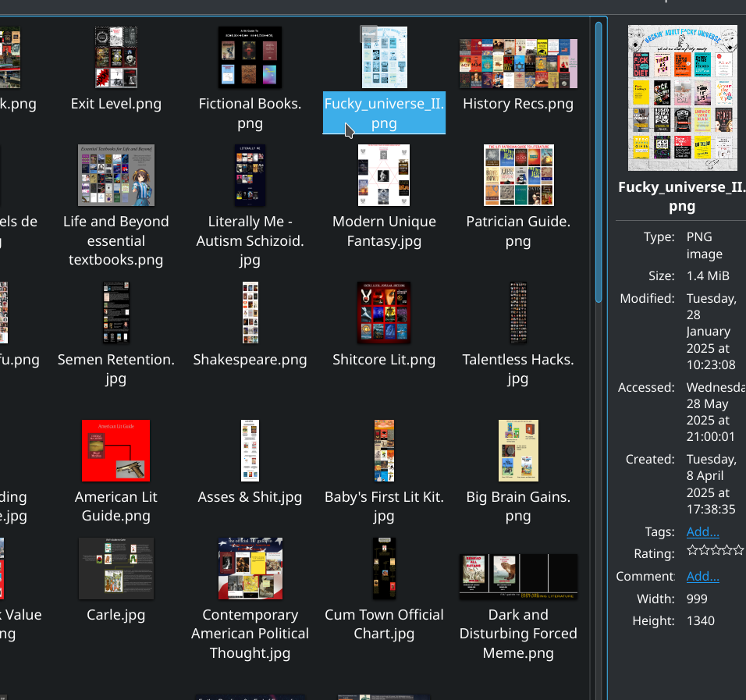Select the Baby's First Lit Kit.jpg thumbnail
Viewport: 746px width, 700px height.
(x=384, y=450)
